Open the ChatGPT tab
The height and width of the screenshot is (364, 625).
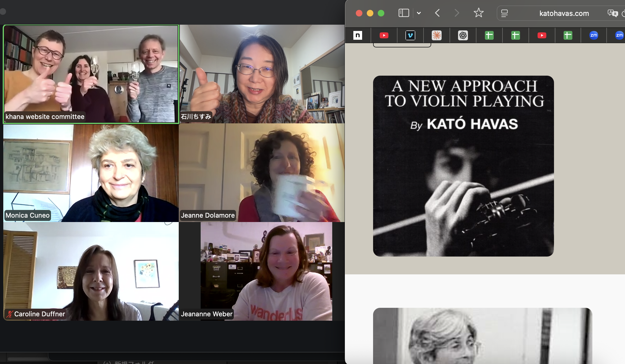(463, 35)
